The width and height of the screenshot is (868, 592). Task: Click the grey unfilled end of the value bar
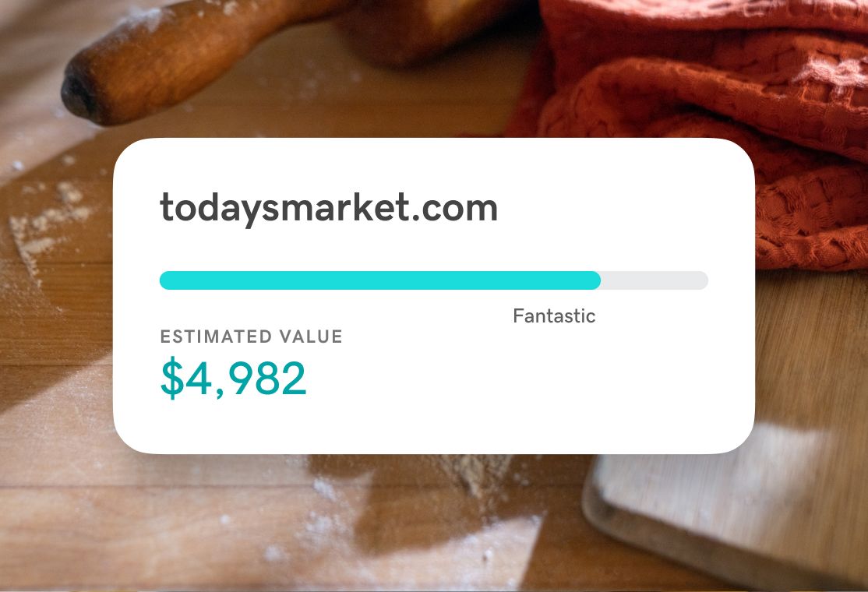pos(655,280)
